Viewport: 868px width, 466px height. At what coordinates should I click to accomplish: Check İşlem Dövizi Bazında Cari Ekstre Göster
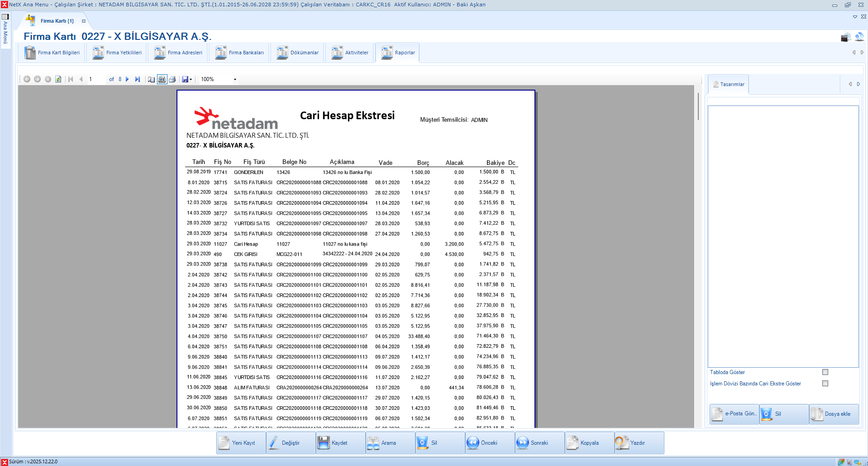(825, 383)
